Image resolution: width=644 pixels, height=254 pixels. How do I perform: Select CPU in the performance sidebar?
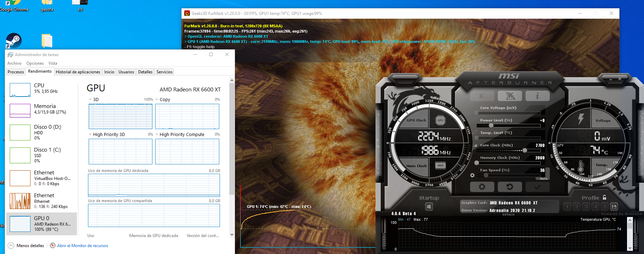pyautogui.click(x=42, y=90)
